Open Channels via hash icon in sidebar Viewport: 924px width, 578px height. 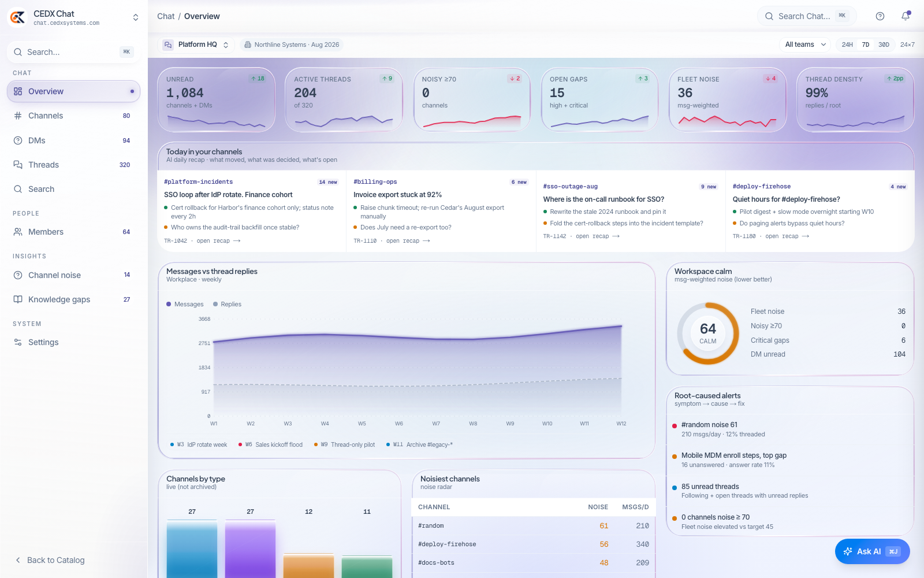[x=18, y=116]
